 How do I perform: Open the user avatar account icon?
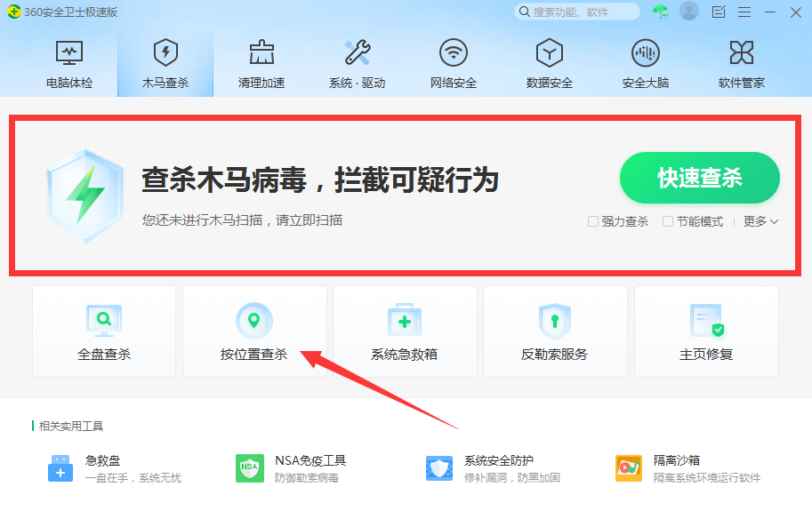pyautogui.click(x=688, y=11)
